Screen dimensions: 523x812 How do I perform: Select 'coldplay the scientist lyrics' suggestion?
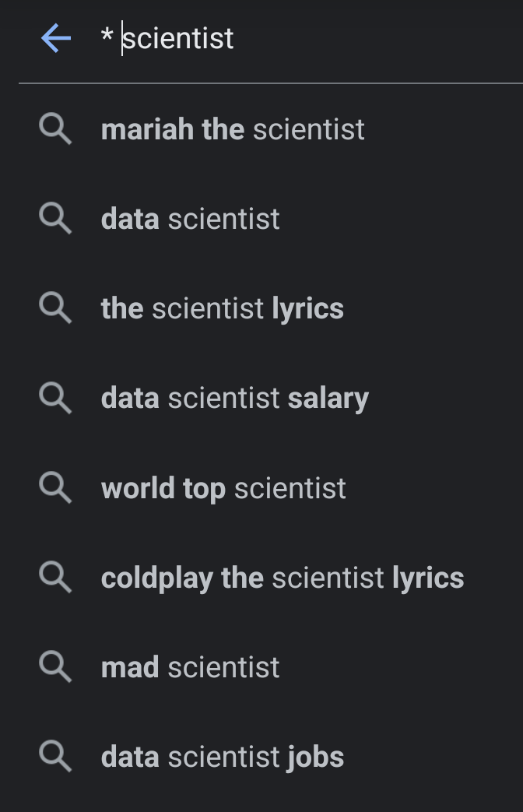pos(283,578)
